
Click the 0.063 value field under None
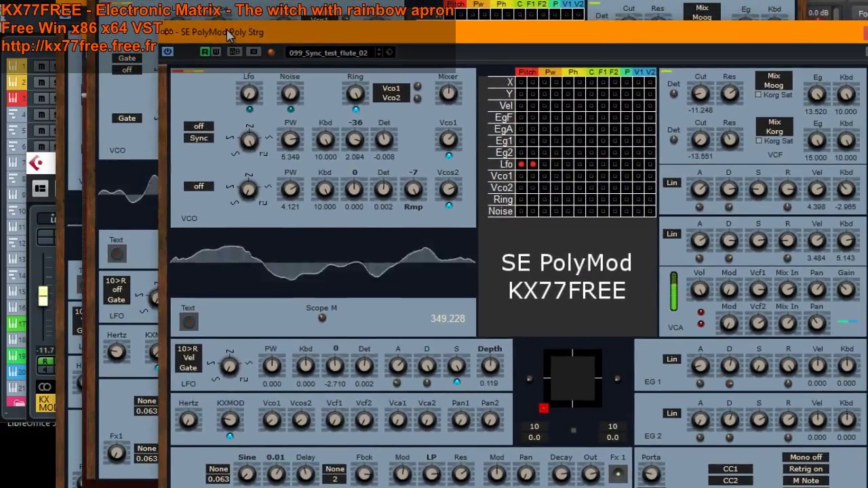point(218,479)
